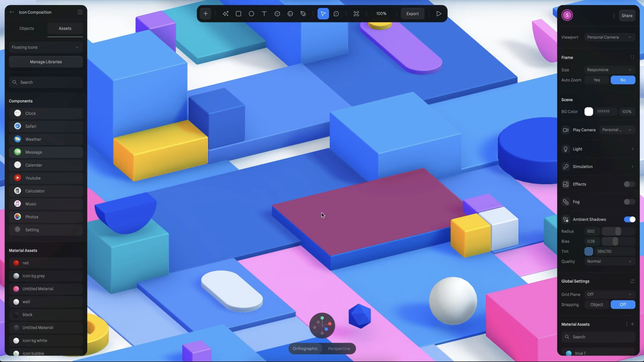Activate the comment tool

pos(336,14)
